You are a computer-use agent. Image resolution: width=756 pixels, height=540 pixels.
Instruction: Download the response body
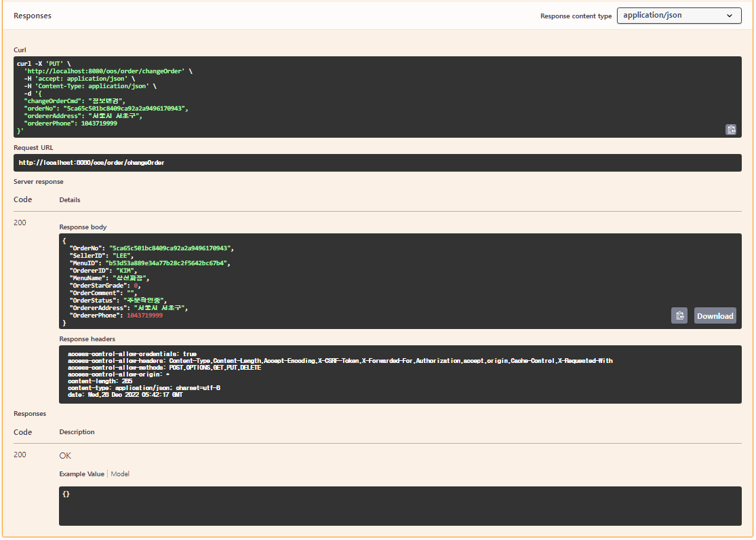(715, 315)
